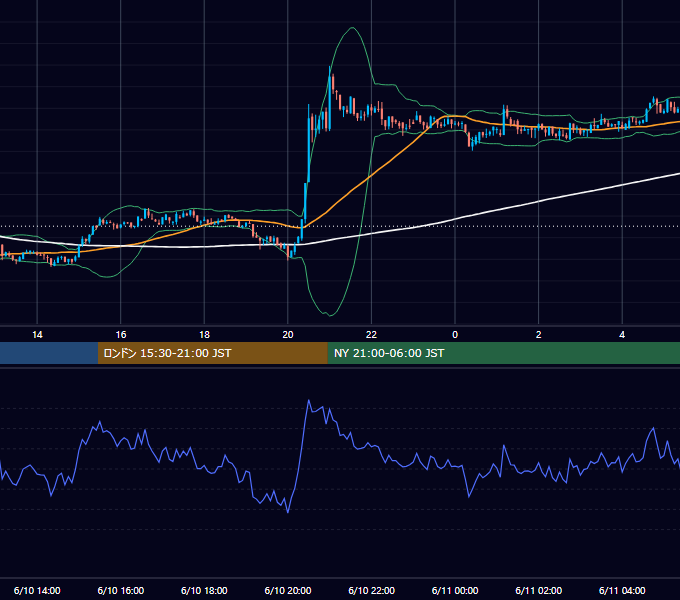Click the Bollinger lower band trough near 21:00
The width and height of the screenshot is (680, 600).
(330, 315)
